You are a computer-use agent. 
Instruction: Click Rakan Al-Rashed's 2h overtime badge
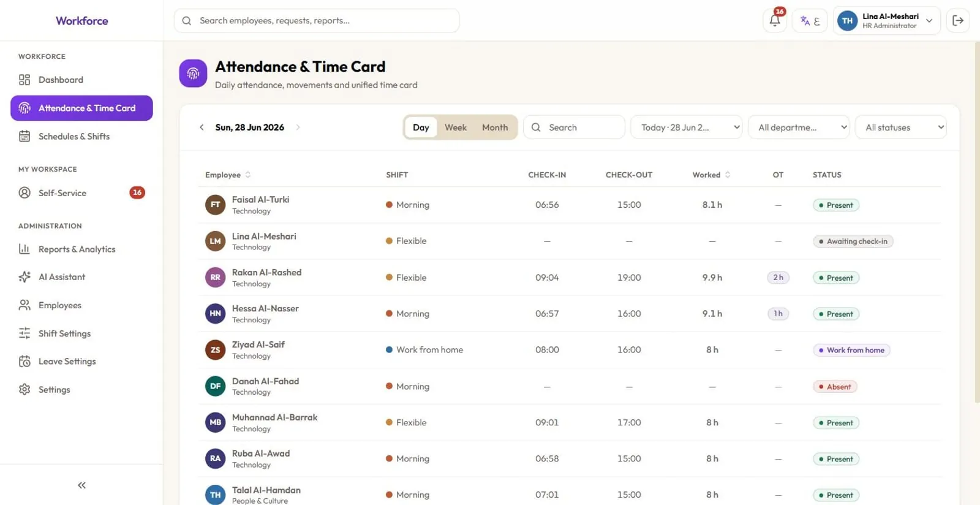click(x=778, y=278)
